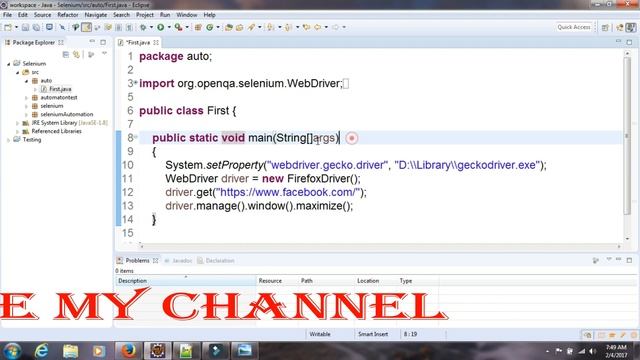640x360 pixels.
Task: Open the Project menu
Action: tap(145, 15)
